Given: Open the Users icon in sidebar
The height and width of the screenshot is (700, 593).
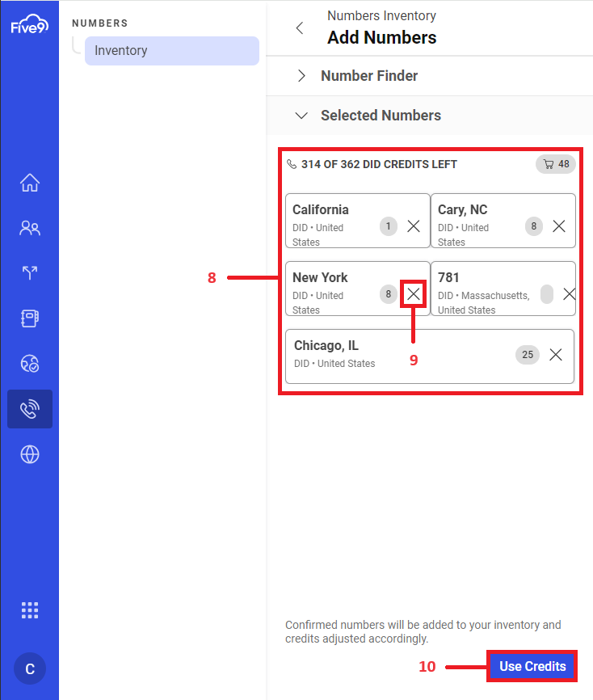Looking at the screenshot, I should click(30, 228).
